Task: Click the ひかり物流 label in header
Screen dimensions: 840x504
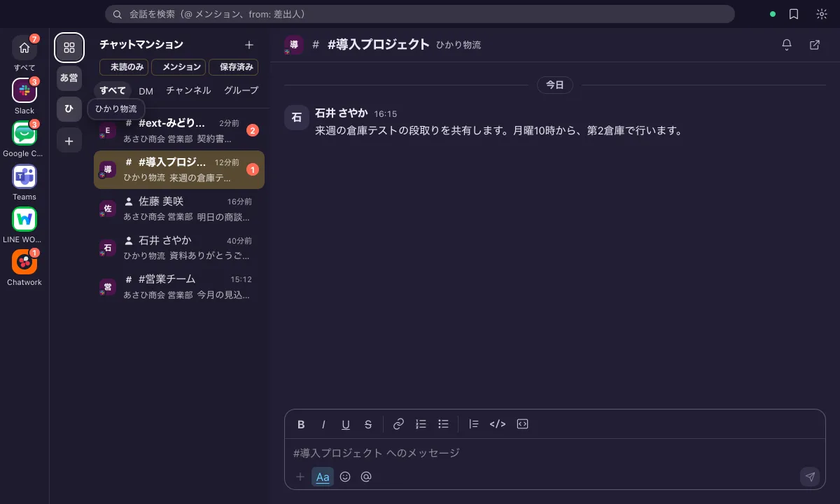Action: tap(458, 45)
